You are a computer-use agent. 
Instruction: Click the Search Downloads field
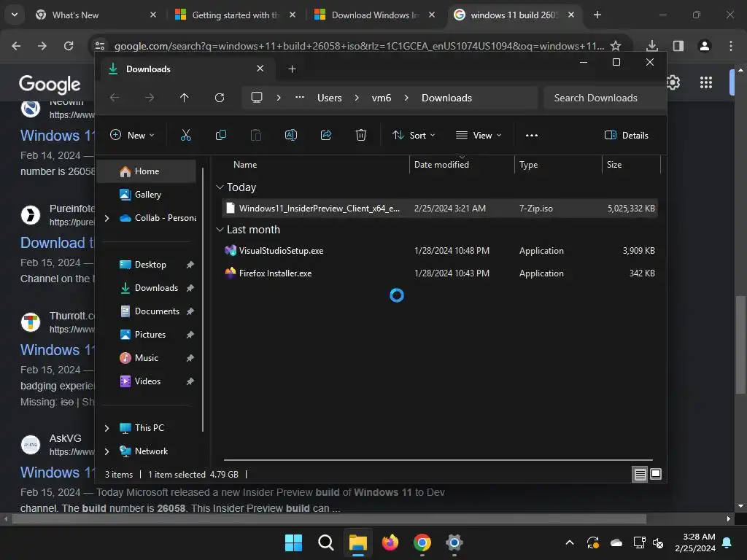click(604, 98)
